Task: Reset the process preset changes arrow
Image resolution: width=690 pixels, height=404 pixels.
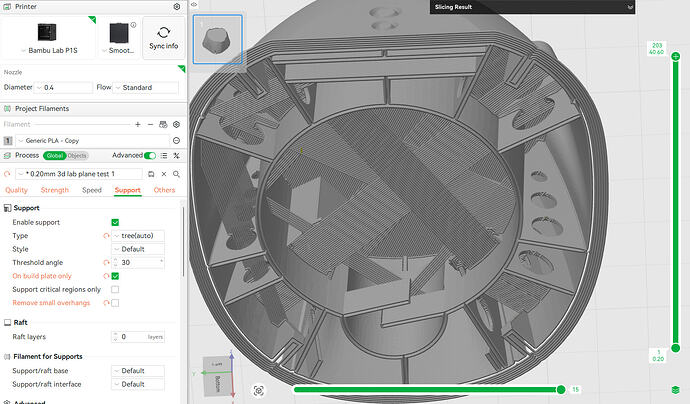Action: (7, 174)
